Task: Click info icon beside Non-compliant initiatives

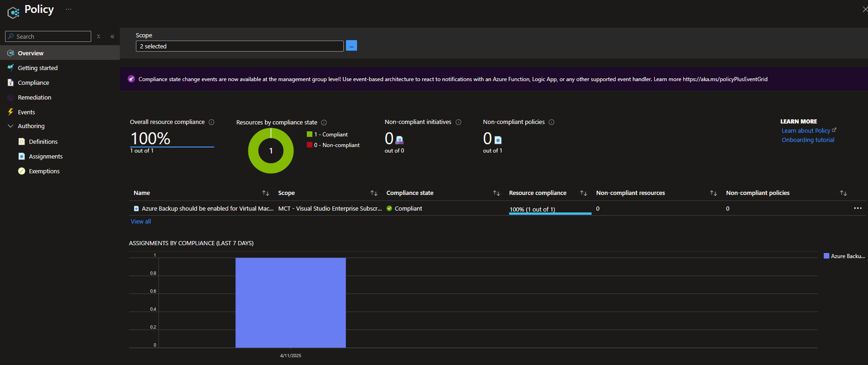Action: [x=458, y=122]
